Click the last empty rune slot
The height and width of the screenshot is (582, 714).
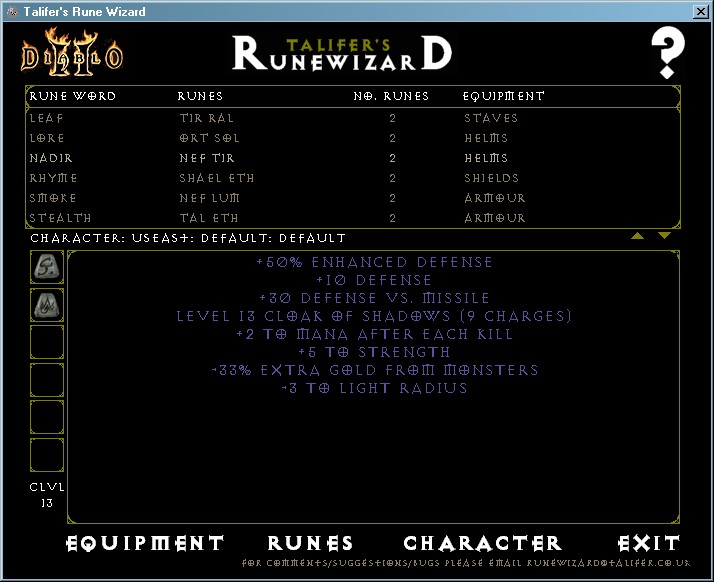pyautogui.click(x=47, y=455)
